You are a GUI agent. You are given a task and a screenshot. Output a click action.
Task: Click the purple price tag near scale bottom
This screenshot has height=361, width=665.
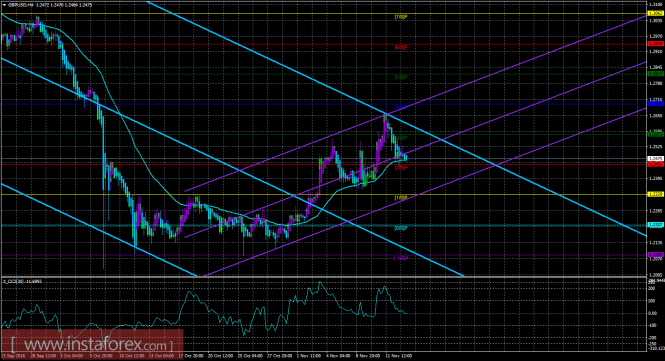click(x=655, y=255)
